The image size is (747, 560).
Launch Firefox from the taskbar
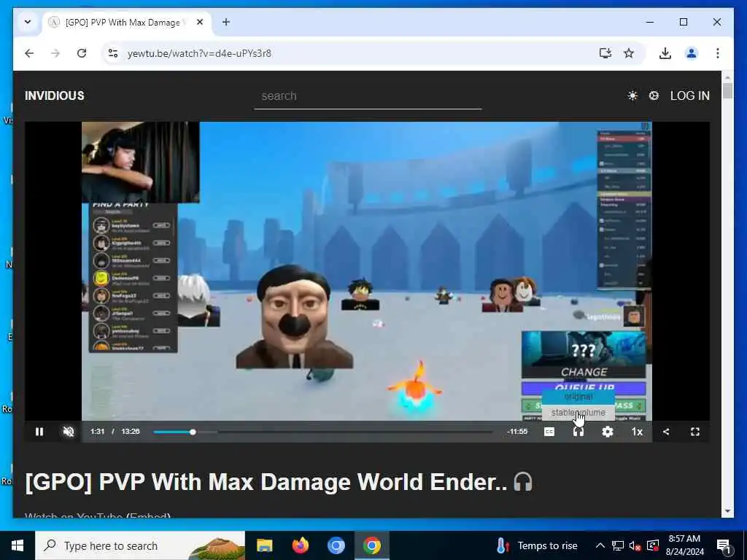click(300, 545)
